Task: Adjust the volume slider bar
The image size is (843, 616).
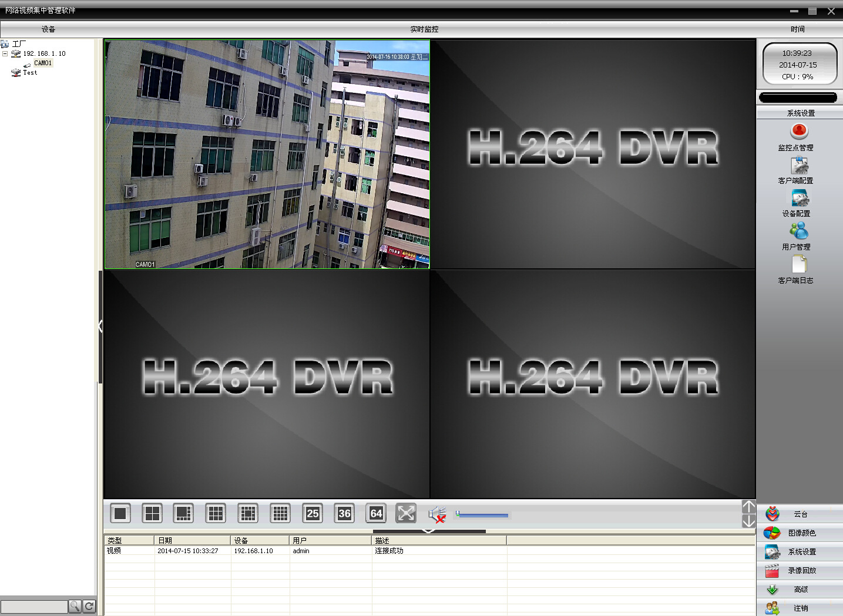Action: point(482,515)
